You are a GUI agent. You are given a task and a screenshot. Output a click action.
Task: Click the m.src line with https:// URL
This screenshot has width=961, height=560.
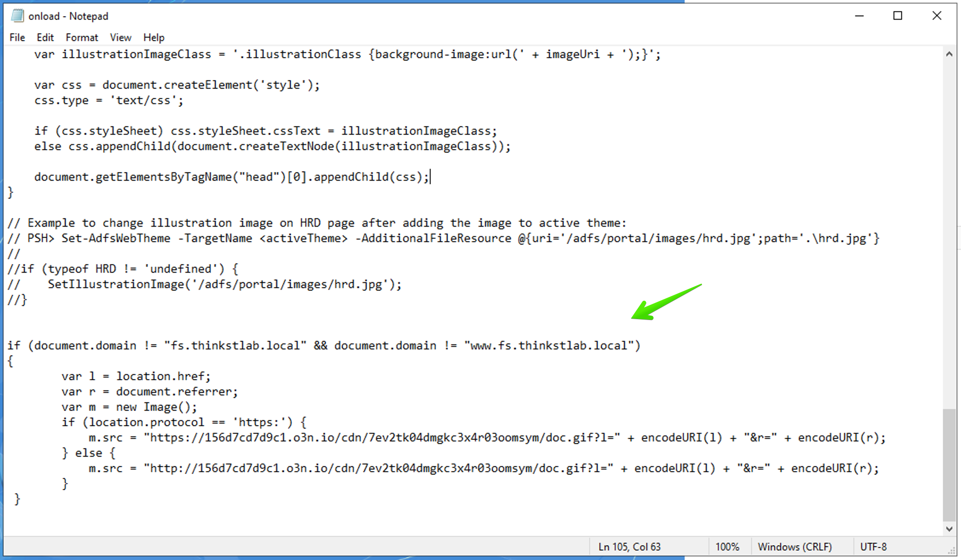pos(487,438)
